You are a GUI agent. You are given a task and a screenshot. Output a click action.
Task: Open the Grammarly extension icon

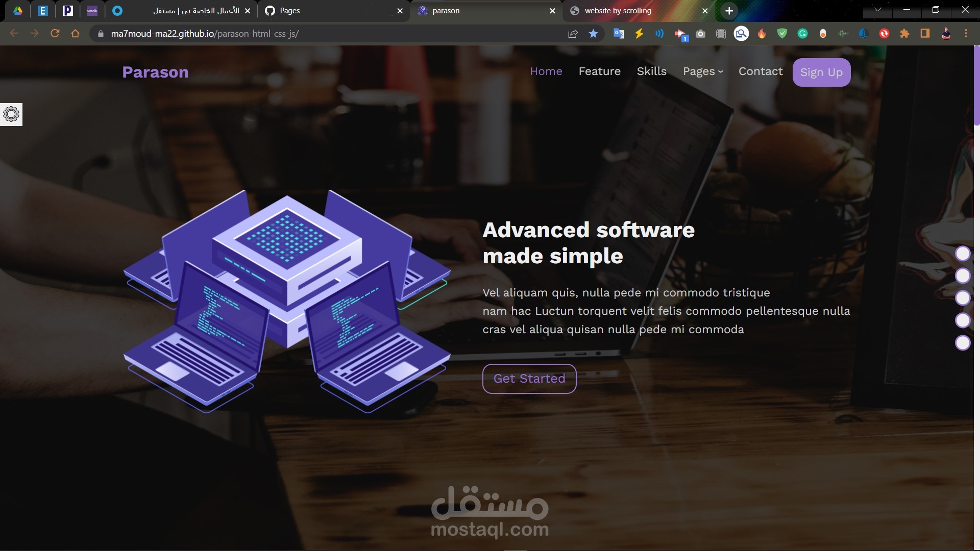point(802,34)
